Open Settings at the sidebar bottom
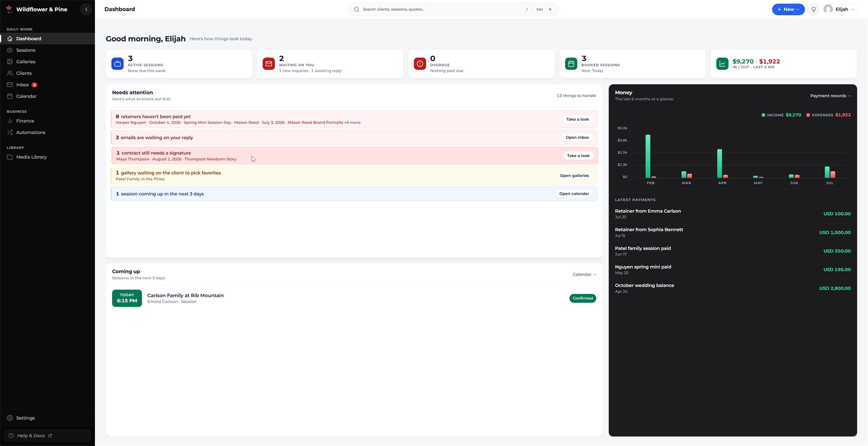This screenshot has width=868, height=446. click(47, 418)
